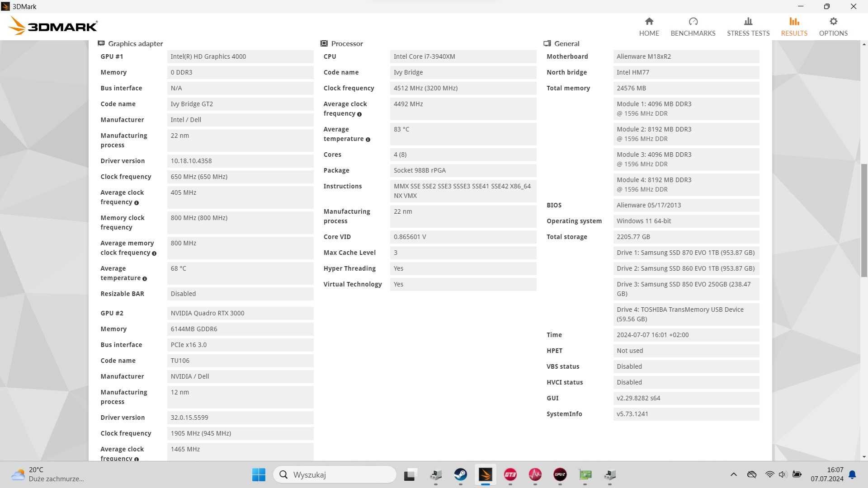Click the battery tray icon
Viewport: 868px width, 488px height.
tap(797, 474)
